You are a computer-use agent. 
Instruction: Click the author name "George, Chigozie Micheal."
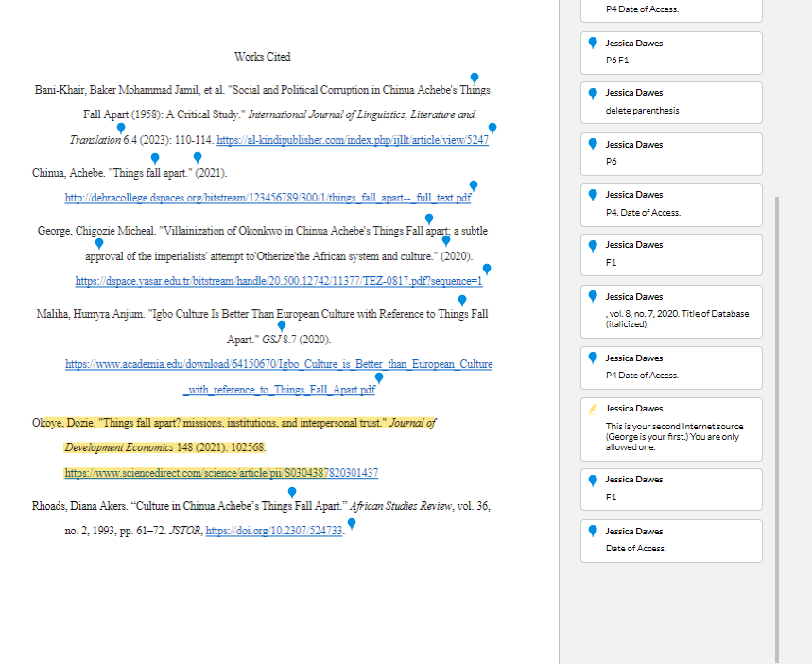pos(96,231)
